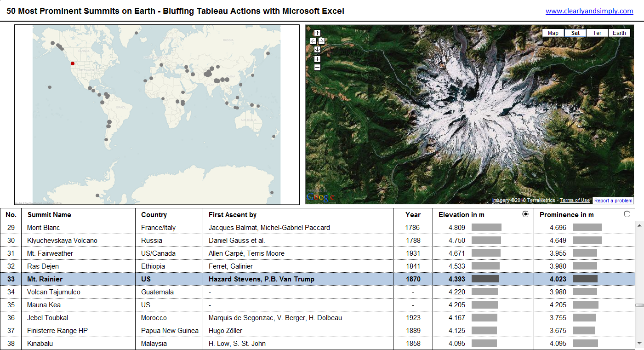The height and width of the screenshot is (350, 644).
Task: Click the No. column header
Action: (x=11, y=215)
